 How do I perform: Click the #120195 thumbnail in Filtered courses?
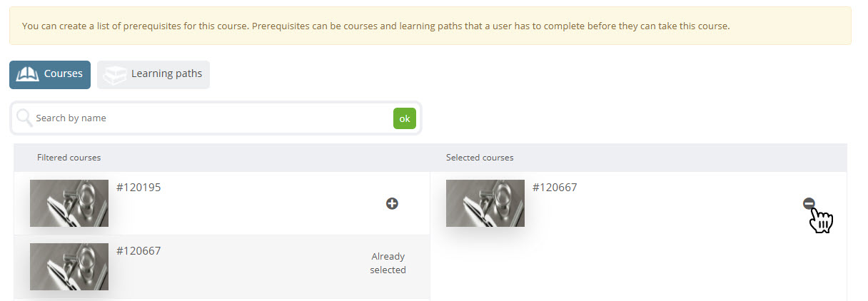pos(69,203)
